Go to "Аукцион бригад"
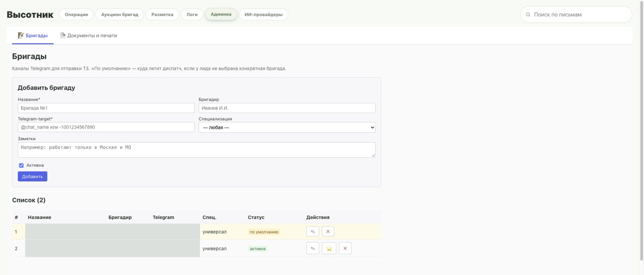The image size is (644, 275). point(120,15)
